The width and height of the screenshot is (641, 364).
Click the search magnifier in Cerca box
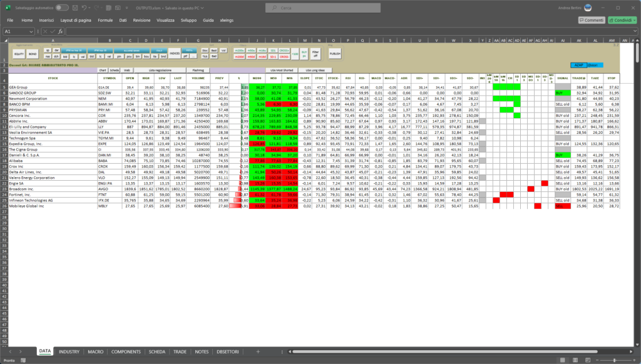point(274,8)
